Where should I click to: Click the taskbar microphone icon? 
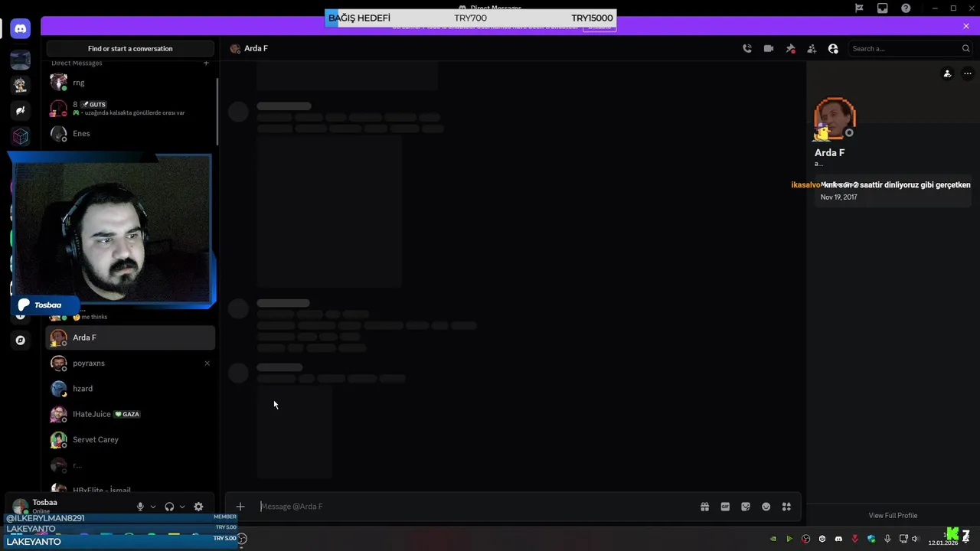pyautogui.click(x=887, y=539)
